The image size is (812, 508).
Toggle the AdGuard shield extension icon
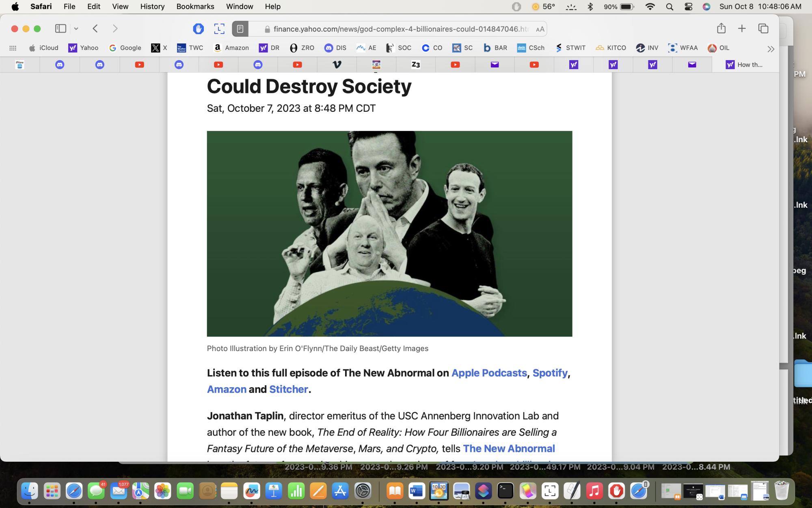[x=198, y=28]
